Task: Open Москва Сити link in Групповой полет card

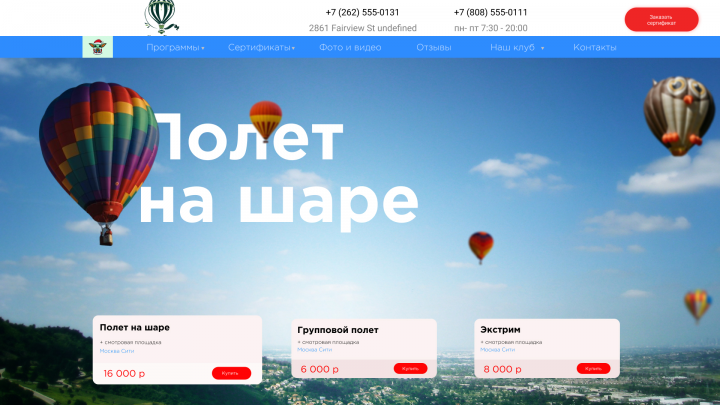Action: click(x=315, y=349)
